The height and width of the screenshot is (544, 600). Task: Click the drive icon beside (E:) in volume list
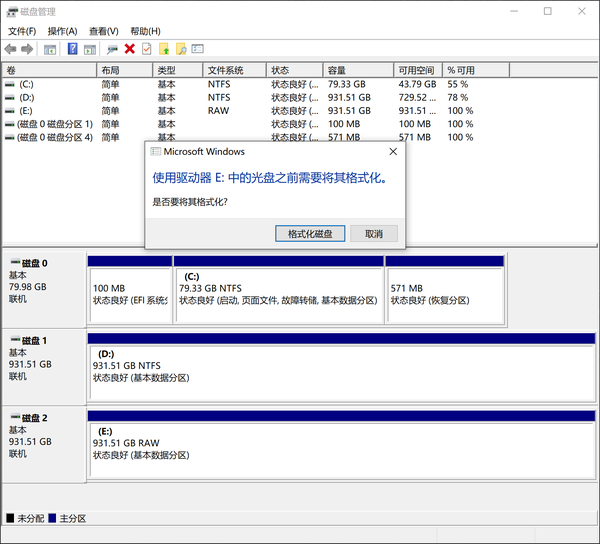tap(10, 111)
